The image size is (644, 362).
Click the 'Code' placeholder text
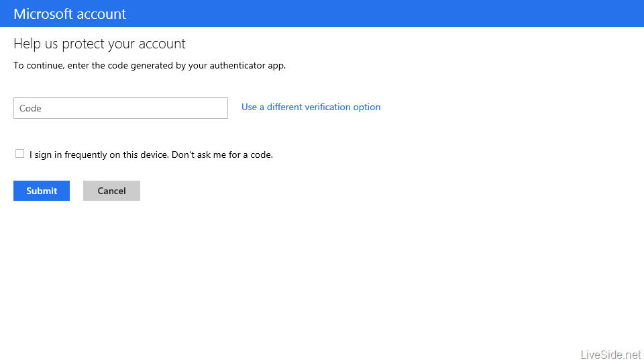(31, 108)
